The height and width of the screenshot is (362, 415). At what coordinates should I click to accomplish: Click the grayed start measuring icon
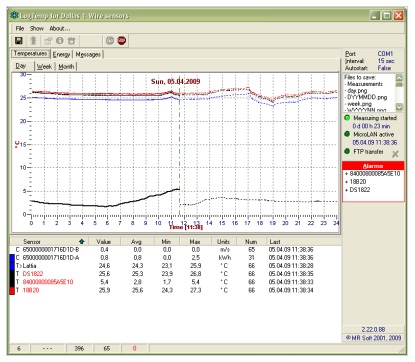(x=110, y=41)
